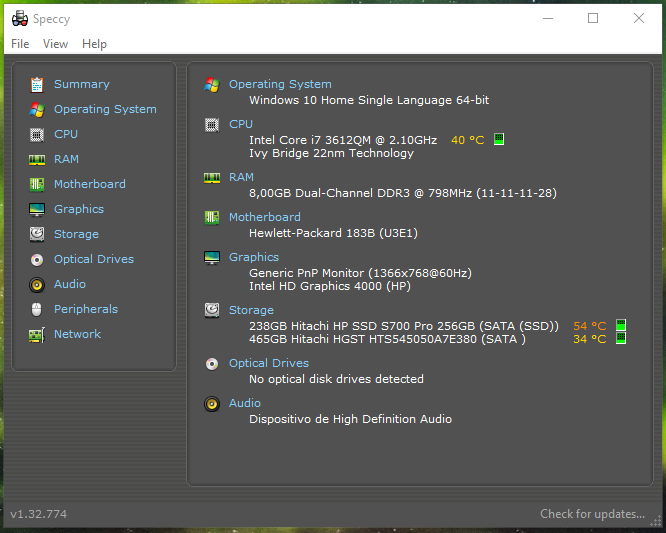Click the Audio speaker icon in sidebar

pyautogui.click(x=37, y=285)
